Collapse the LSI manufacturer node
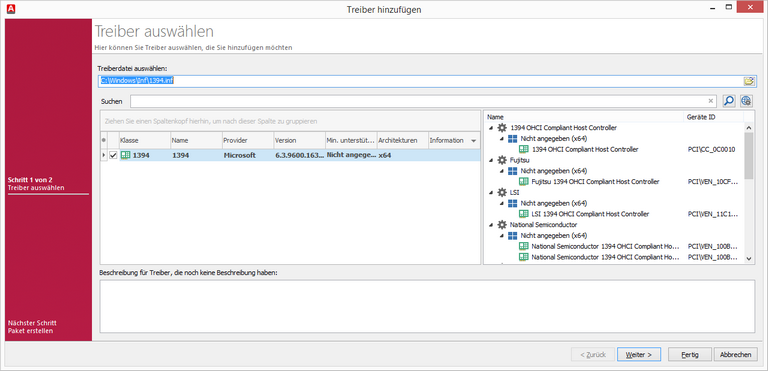Image resolution: width=768 pixels, height=371 pixels. coord(491,193)
